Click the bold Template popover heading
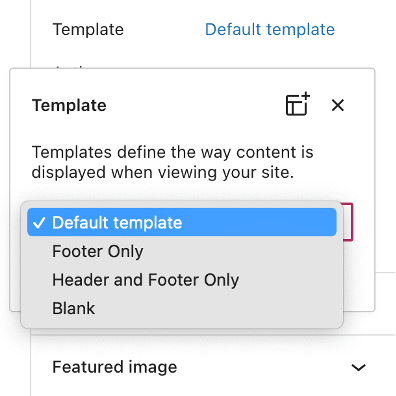 69,105
